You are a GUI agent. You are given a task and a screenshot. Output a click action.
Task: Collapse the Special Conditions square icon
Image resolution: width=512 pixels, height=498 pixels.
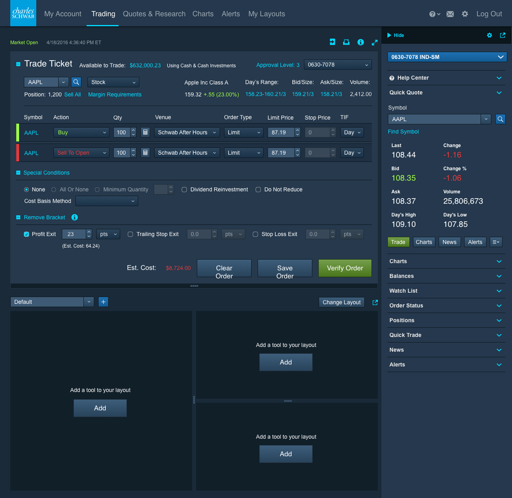(x=18, y=173)
